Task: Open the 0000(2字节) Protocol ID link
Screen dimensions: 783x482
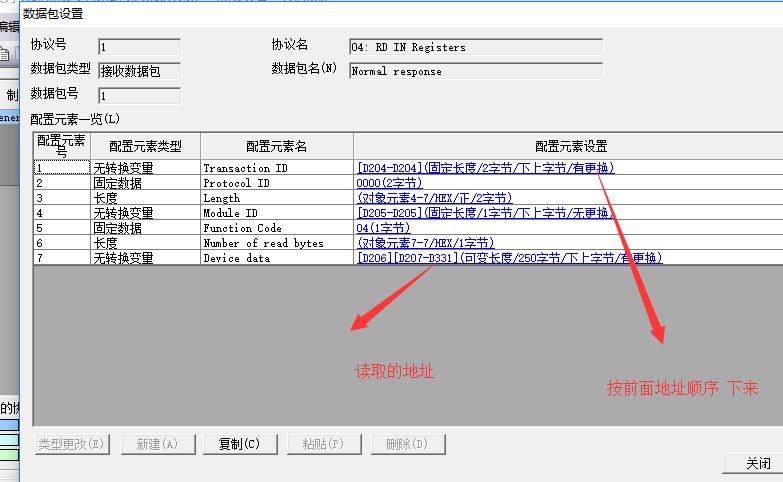Action: 390,183
